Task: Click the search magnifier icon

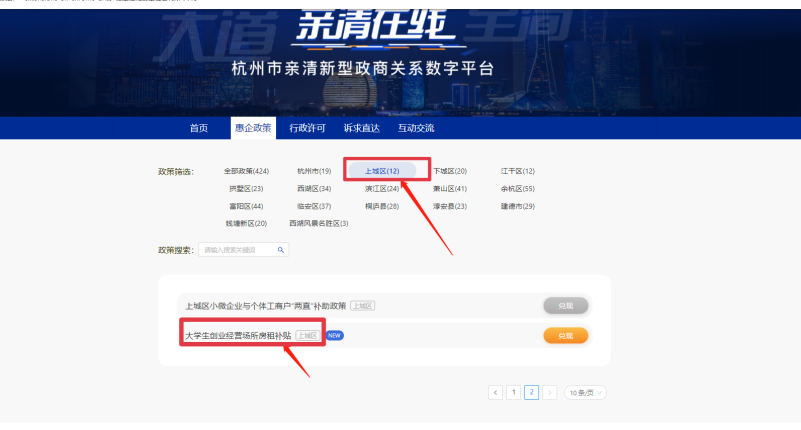Action: pos(280,250)
